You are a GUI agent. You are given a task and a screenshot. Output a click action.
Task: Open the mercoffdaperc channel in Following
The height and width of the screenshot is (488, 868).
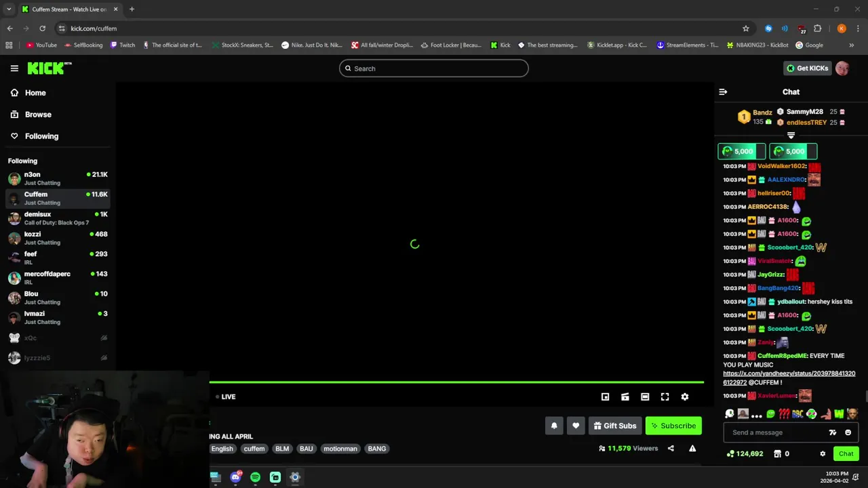point(58,278)
